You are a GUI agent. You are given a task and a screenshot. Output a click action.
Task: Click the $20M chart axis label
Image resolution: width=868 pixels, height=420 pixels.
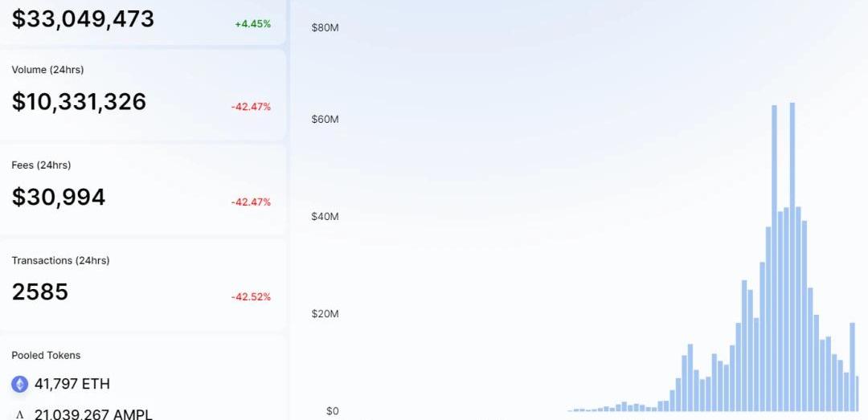pyautogui.click(x=325, y=314)
